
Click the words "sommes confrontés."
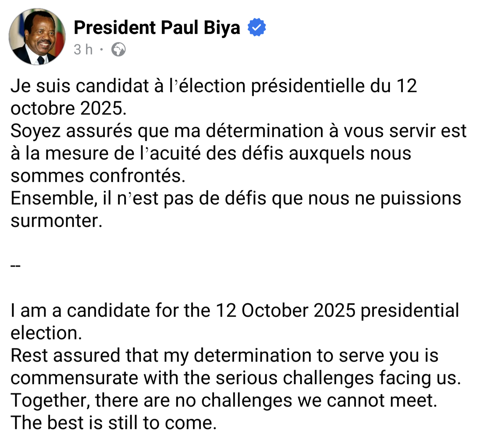(x=98, y=176)
